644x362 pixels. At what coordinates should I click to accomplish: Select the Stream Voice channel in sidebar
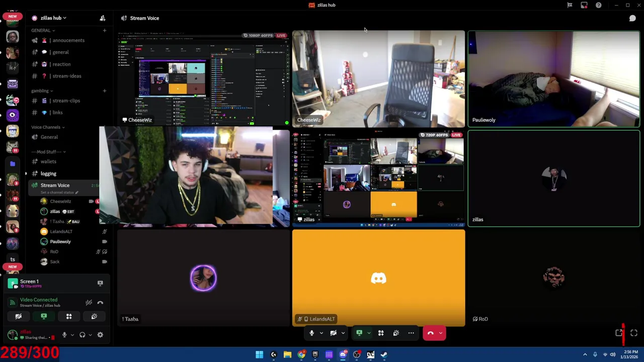(55, 186)
